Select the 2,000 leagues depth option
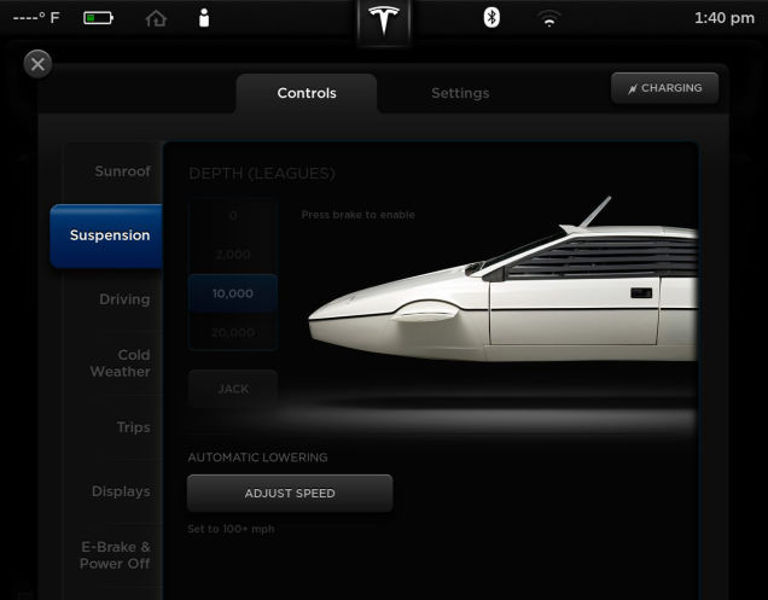 (x=233, y=255)
